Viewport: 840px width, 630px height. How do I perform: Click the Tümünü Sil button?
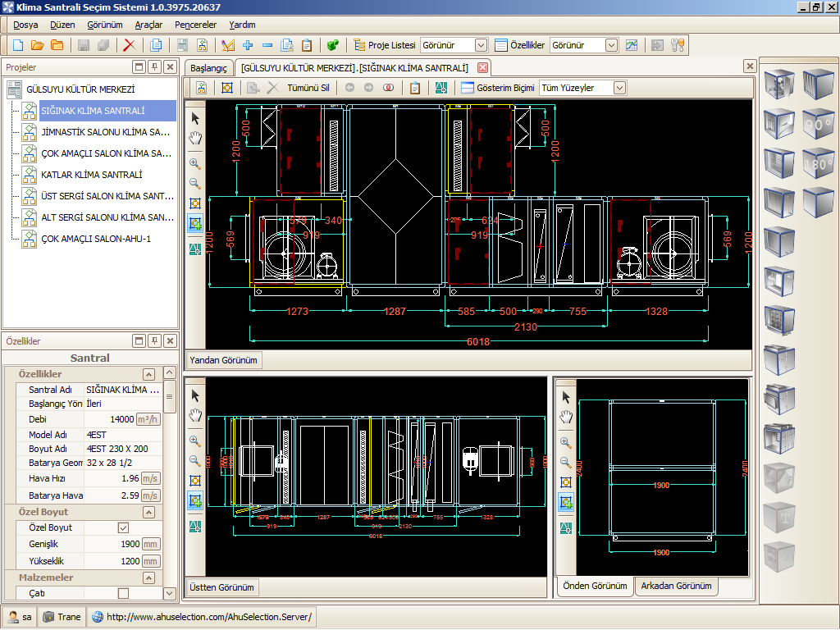click(x=308, y=88)
